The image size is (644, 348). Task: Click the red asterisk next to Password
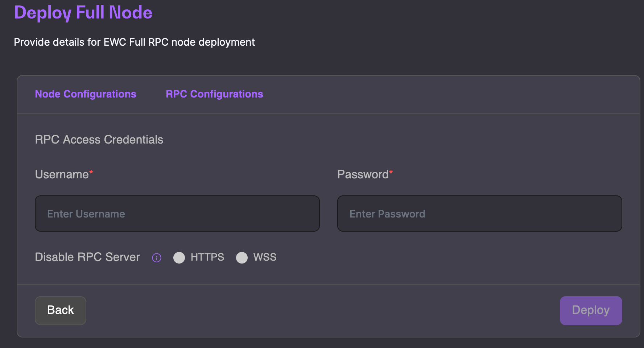(x=391, y=172)
